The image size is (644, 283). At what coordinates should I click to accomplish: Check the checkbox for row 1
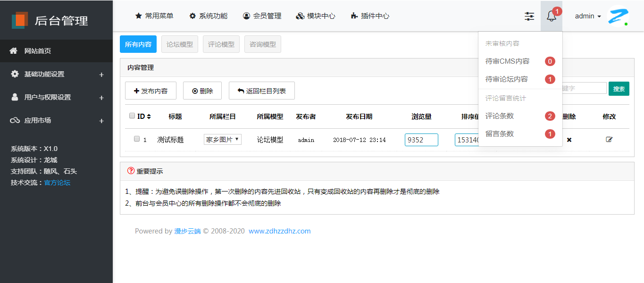tap(137, 139)
